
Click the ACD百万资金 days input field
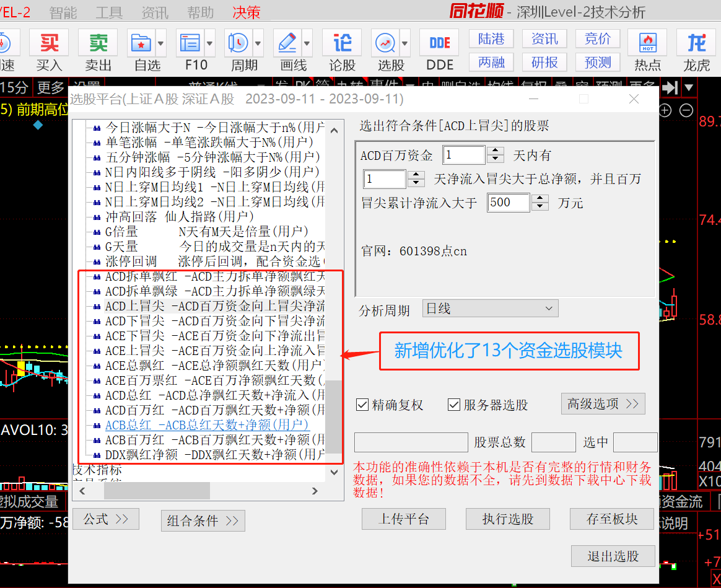[463, 155]
